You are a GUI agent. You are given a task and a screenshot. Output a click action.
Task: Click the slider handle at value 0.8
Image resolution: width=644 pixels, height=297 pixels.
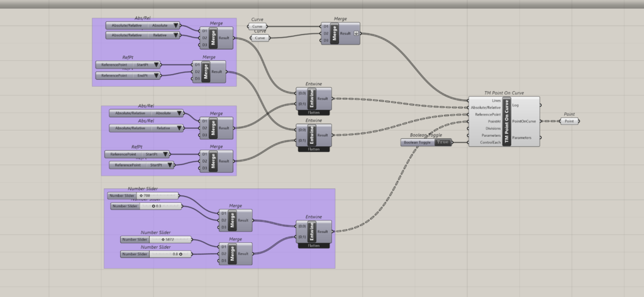pos(180,254)
